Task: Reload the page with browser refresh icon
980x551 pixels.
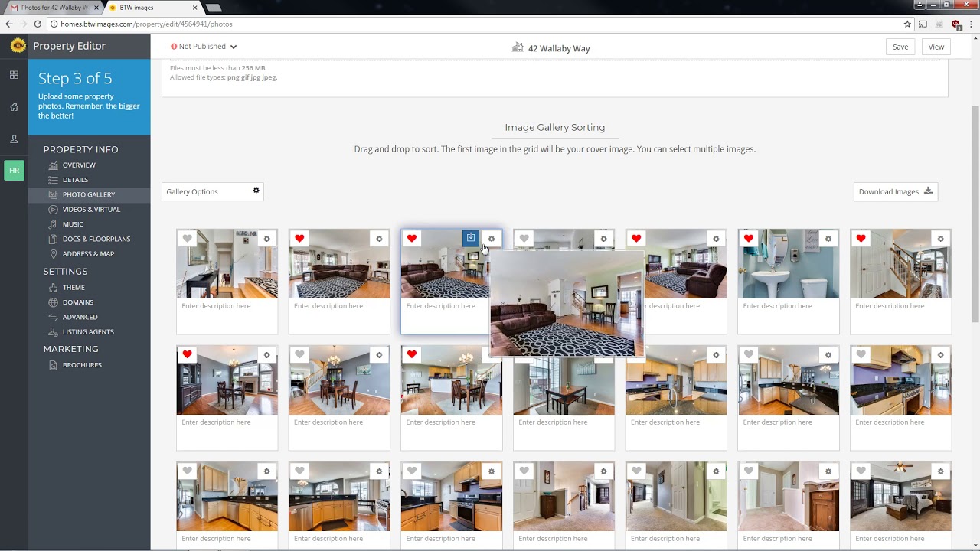Action: click(38, 24)
